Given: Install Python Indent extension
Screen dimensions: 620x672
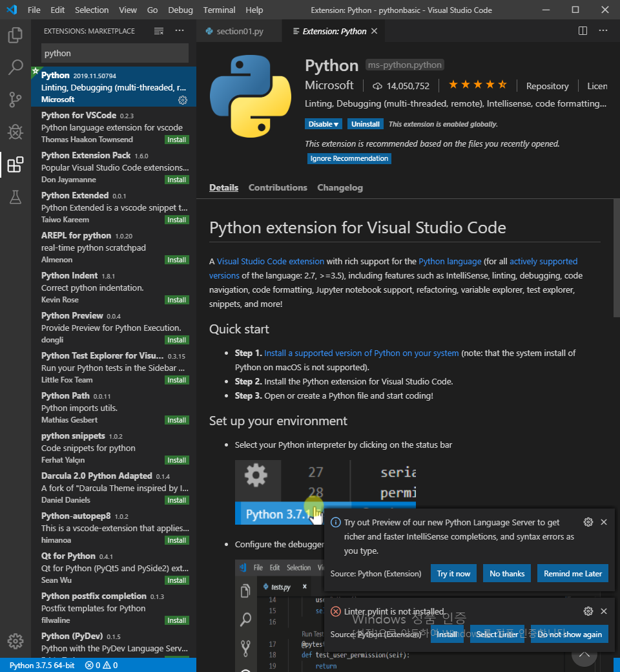Looking at the screenshot, I should pos(176,300).
